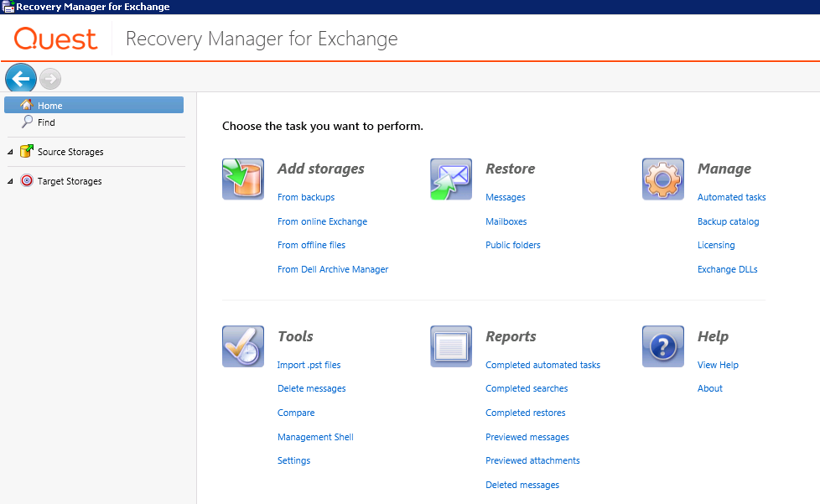Click the blue Back arrow button
The width and height of the screenshot is (820, 504).
(21, 79)
